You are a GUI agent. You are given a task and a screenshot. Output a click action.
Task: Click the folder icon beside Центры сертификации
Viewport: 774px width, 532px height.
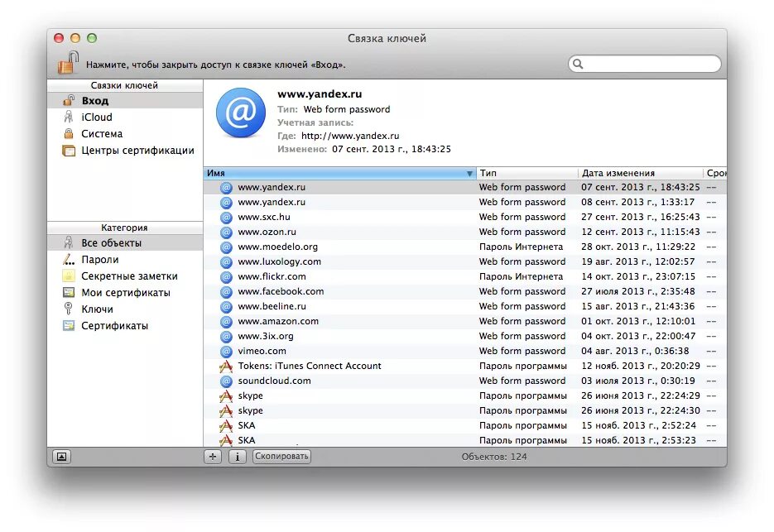pyautogui.click(x=69, y=151)
